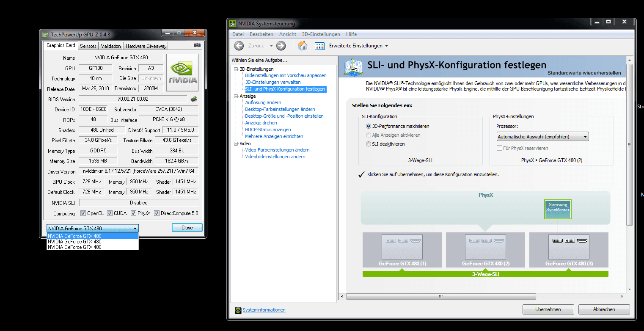This screenshot has height=331, width=644.
Task: Open the Ansicht menu
Action: (x=288, y=34)
